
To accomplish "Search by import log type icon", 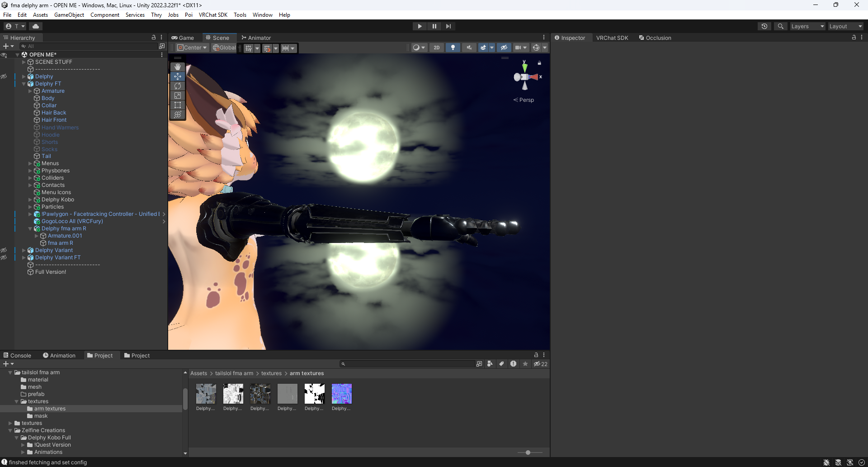I will (514, 364).
